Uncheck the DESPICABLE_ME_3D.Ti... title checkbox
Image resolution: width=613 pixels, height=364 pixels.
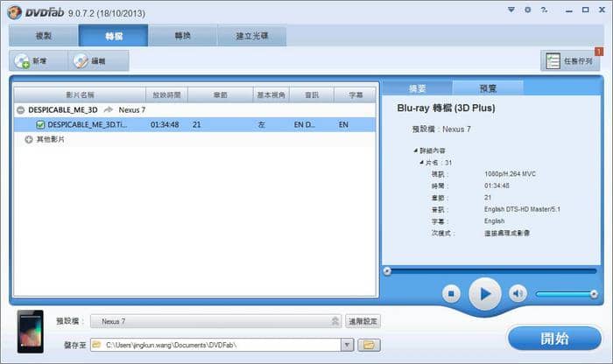tap(40, 124)
